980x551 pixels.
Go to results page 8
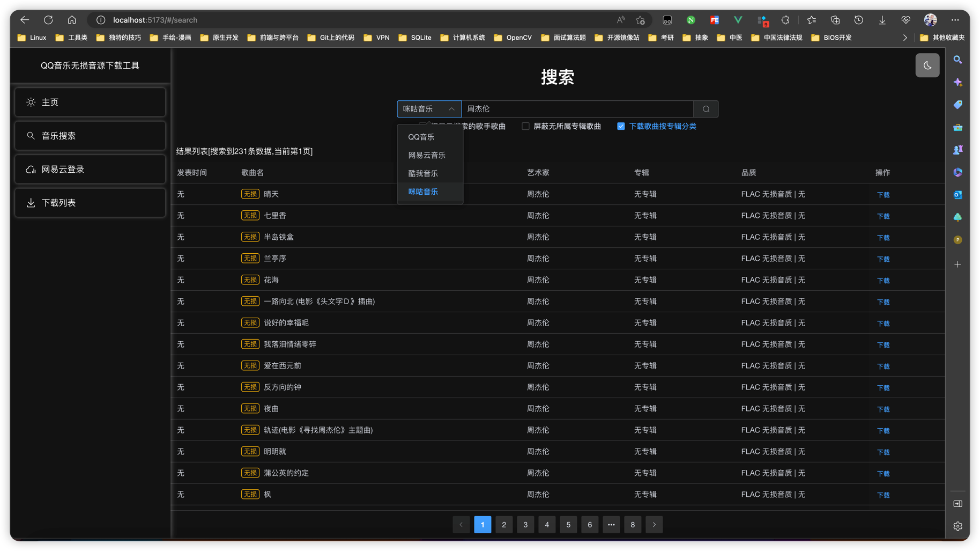tap(633, 525)
